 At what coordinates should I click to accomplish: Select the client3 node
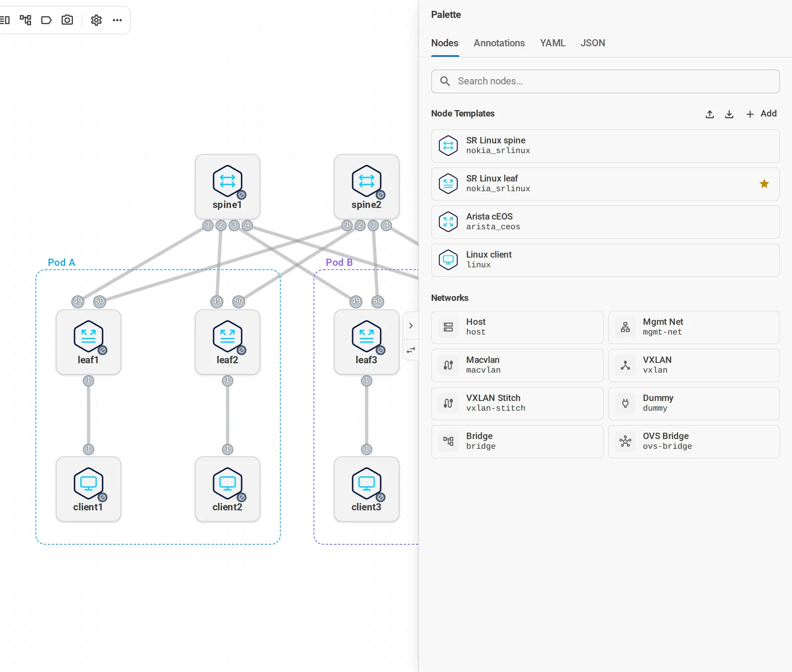click(x=367, y=489)
